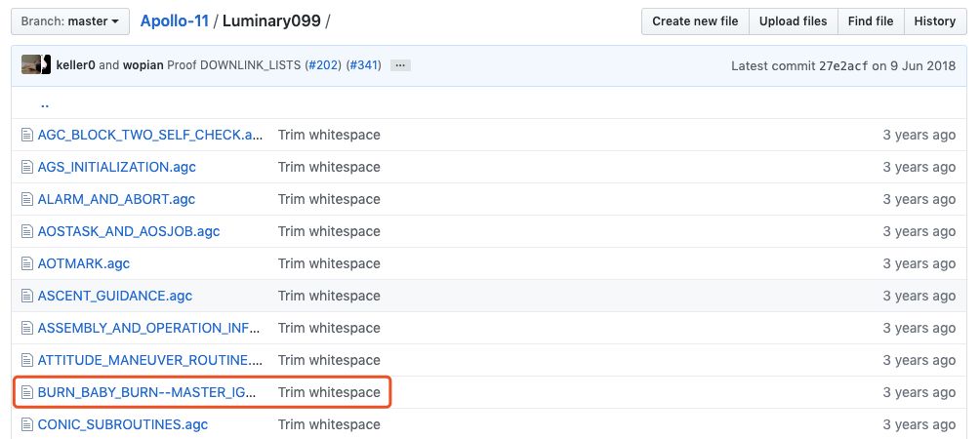Open the keller0 user profile link

tap(75, 65)
